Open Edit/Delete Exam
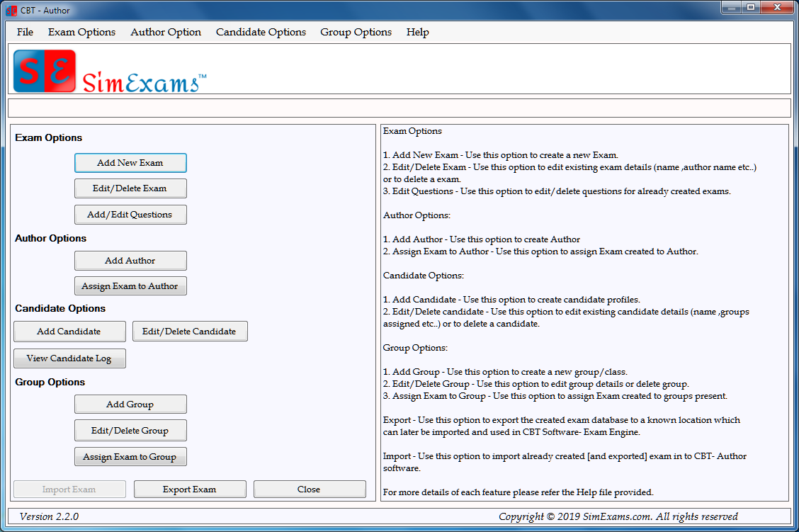Viewport: 799px width, 532px height. (130, 188)
